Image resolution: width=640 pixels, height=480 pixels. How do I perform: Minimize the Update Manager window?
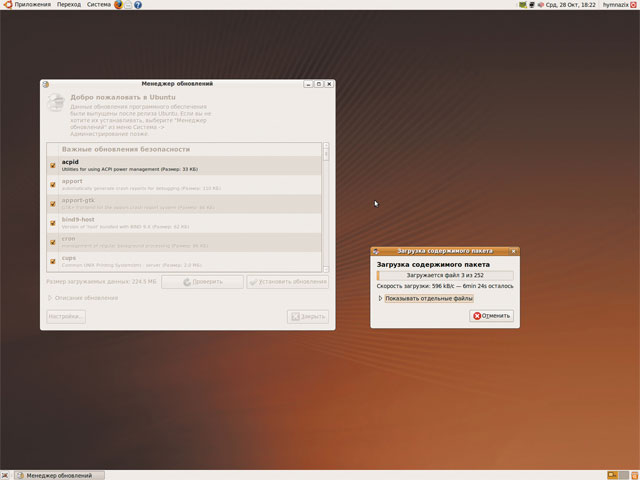click(x=308, y=84)
